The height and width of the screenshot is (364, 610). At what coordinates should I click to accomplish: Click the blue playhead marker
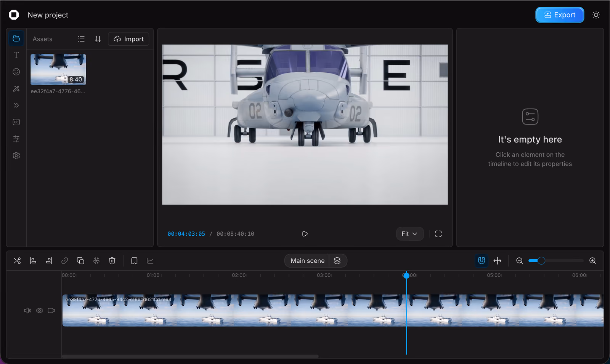(406, 275)
